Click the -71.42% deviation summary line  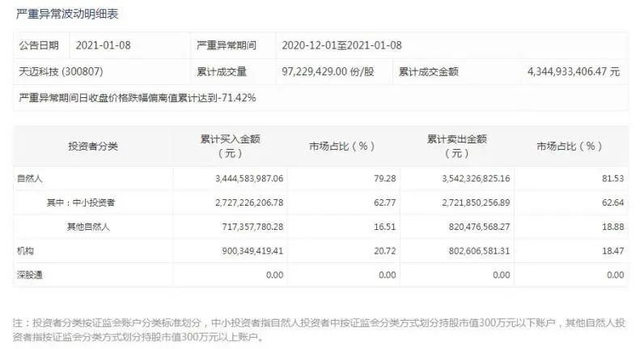pos(137,97)
